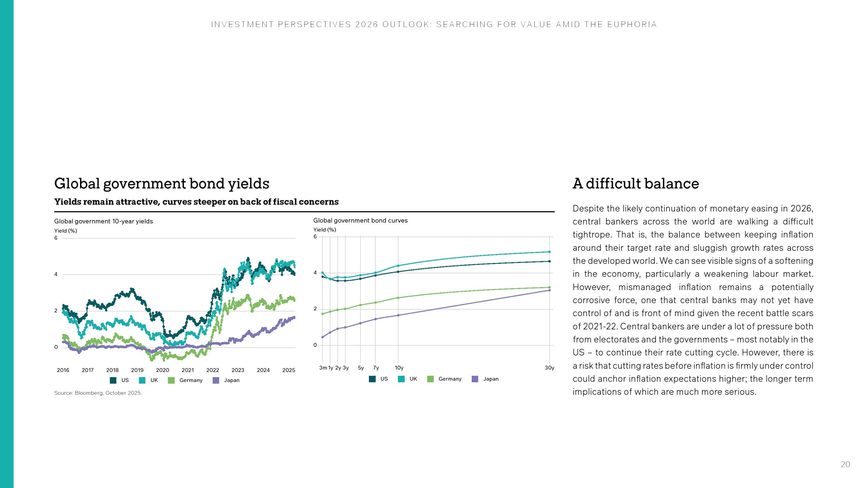The width and height of the screenshot is (868, 488).
Task: Click the UK color swatch in the 10-year yields legend
Action: coord(142,380)
